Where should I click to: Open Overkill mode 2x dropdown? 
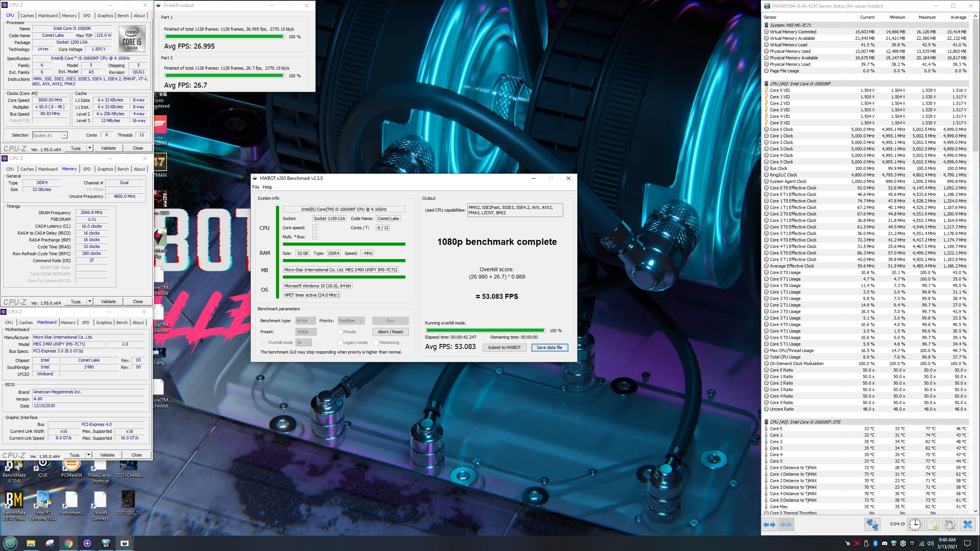(x=304, y=342)
